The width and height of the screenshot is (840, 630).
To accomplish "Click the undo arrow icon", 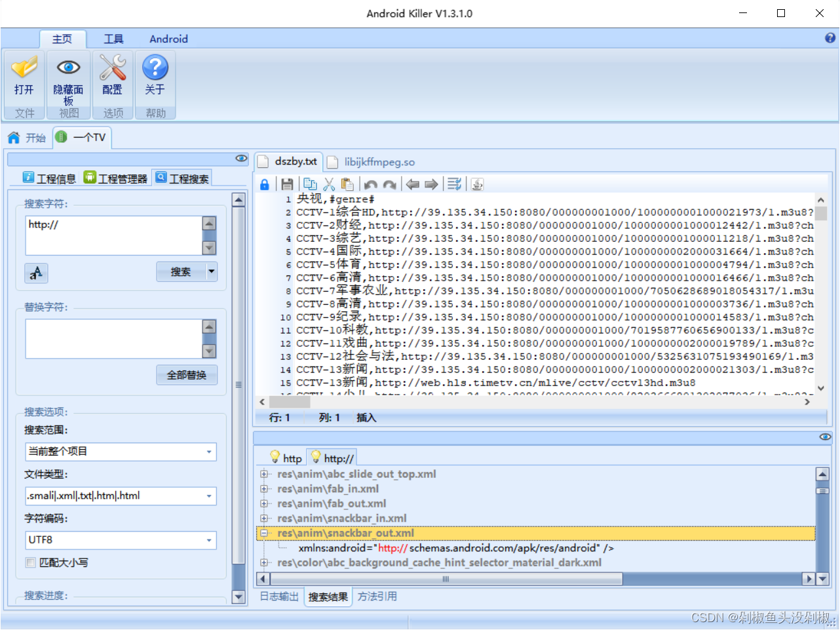I will coord(371,185).
